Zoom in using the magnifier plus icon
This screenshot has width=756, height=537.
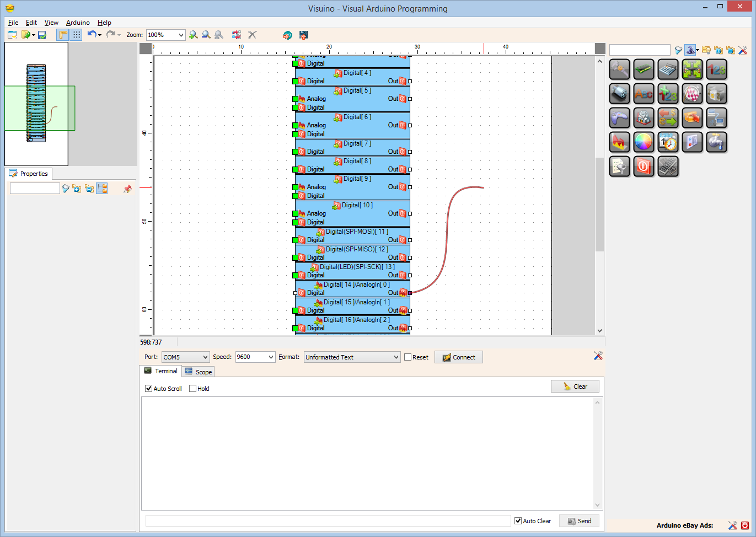(x=193, y=35)
